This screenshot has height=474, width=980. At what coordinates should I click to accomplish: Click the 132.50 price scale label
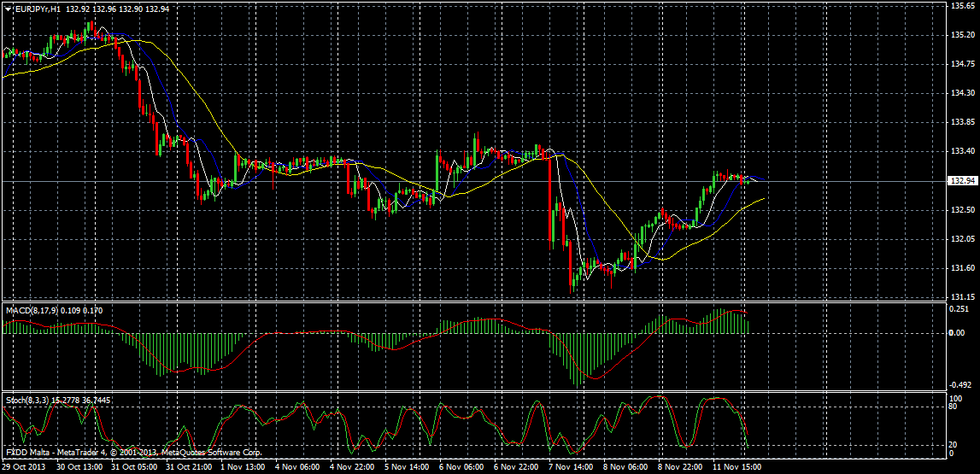(962, 209)
